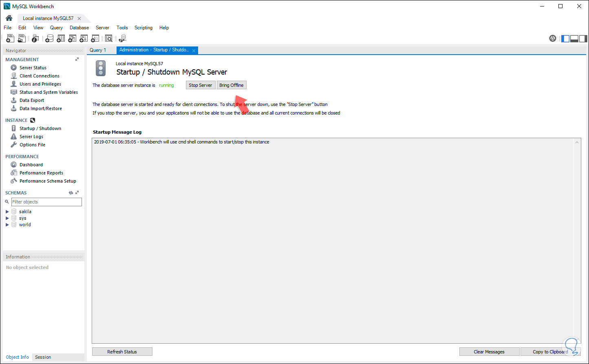Open the Database menu

tap(79, 28)
